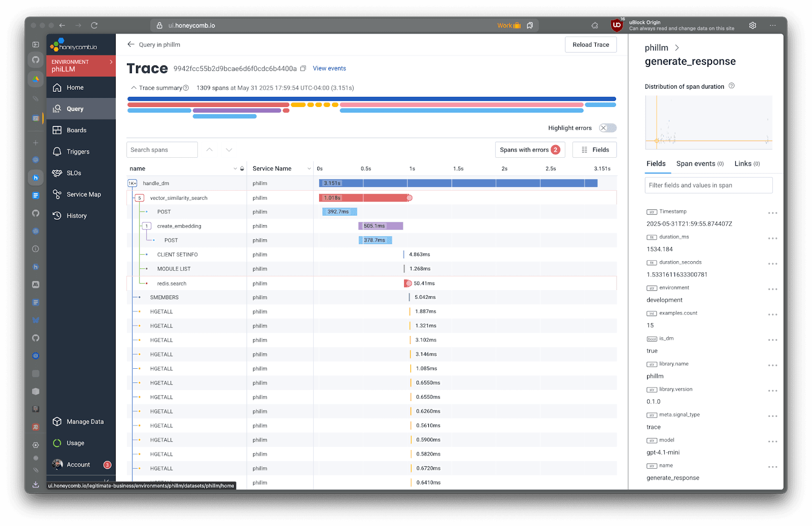This screenshot has width=812, height=526.
Task: Open the Service Map view
Action: point(84,194)
